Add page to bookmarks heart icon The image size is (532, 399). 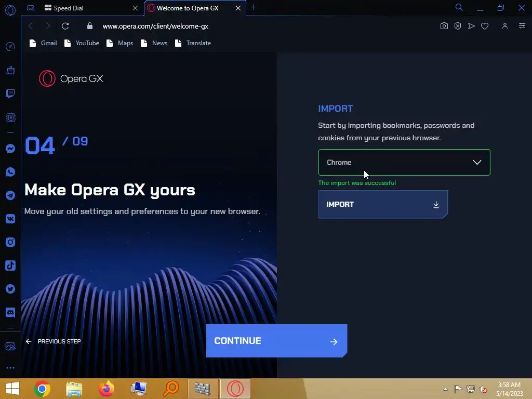[x=485, y=26]
